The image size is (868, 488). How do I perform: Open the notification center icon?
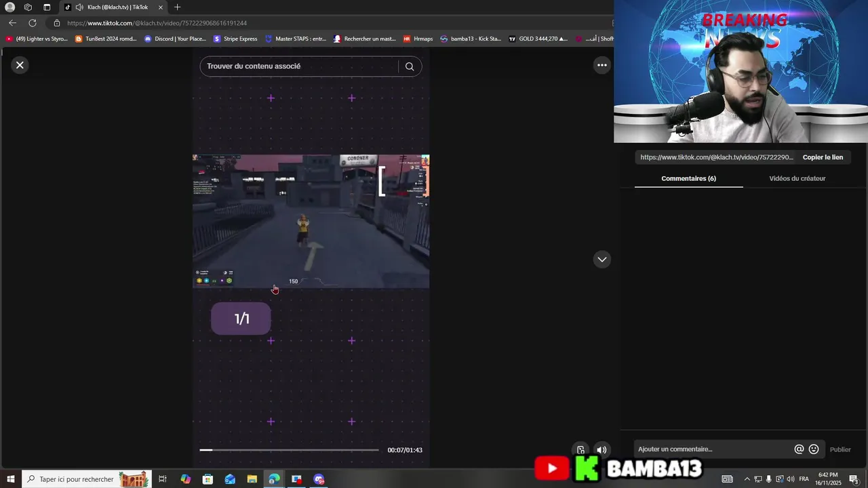point(854,479)
